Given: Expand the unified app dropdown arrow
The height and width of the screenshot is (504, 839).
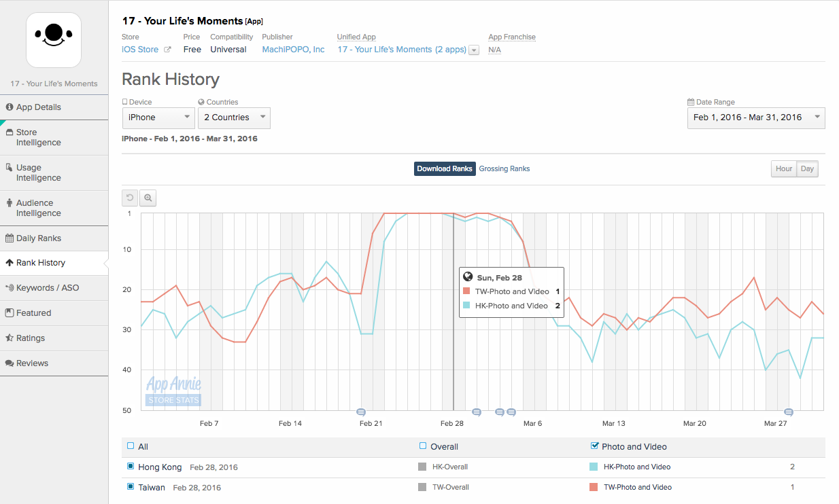Looking at the screenshot, I should 474,50.
